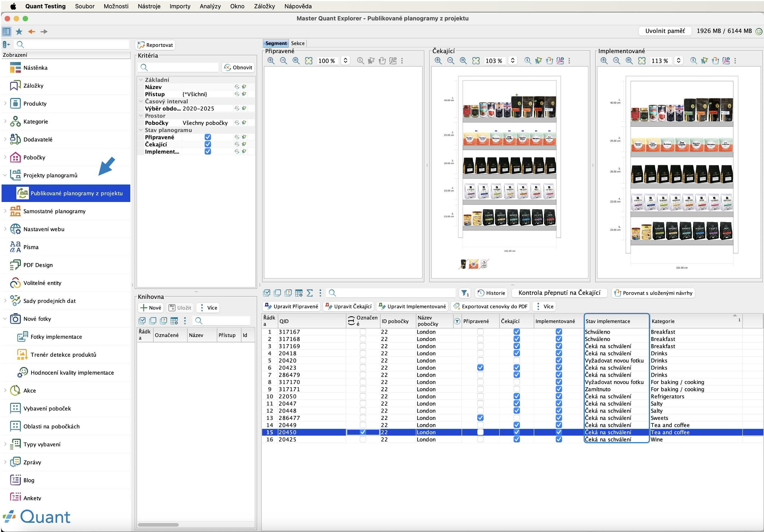Click select-all icon in Knihovna panel
The image size is (764, 532).
point(142,321)
